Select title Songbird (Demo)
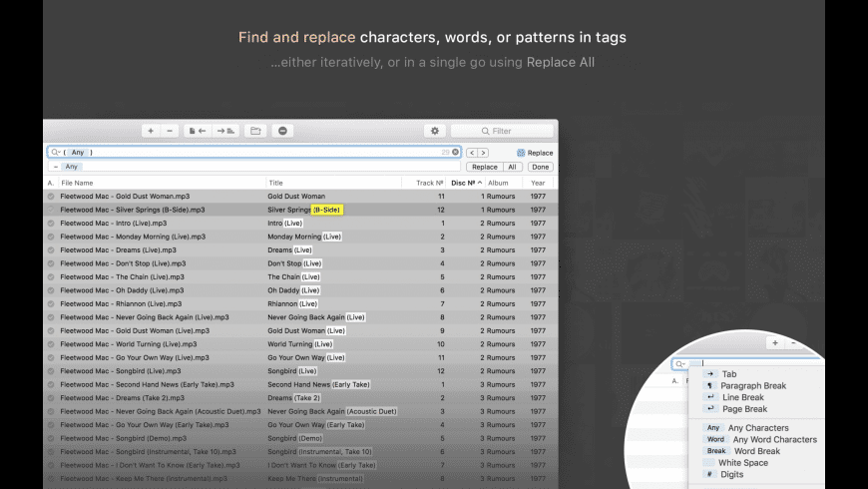Screen dimensions: 868x489 point(295,438)
